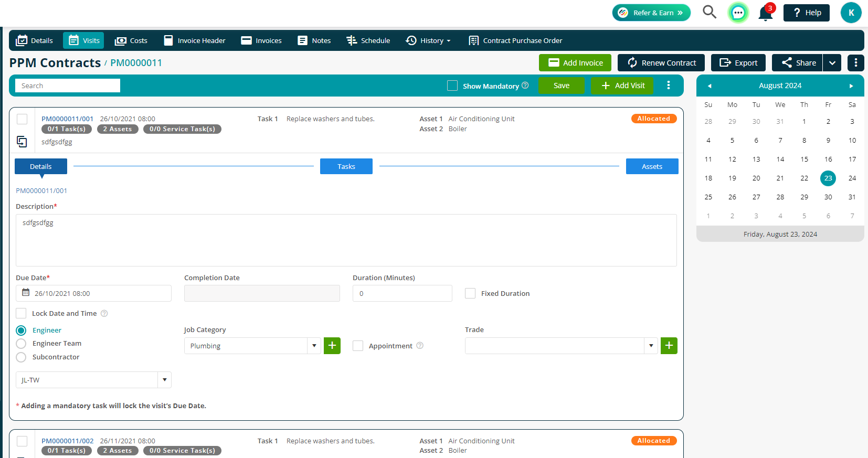
Task: Save the visit changes
Action: tap(562, 86)
